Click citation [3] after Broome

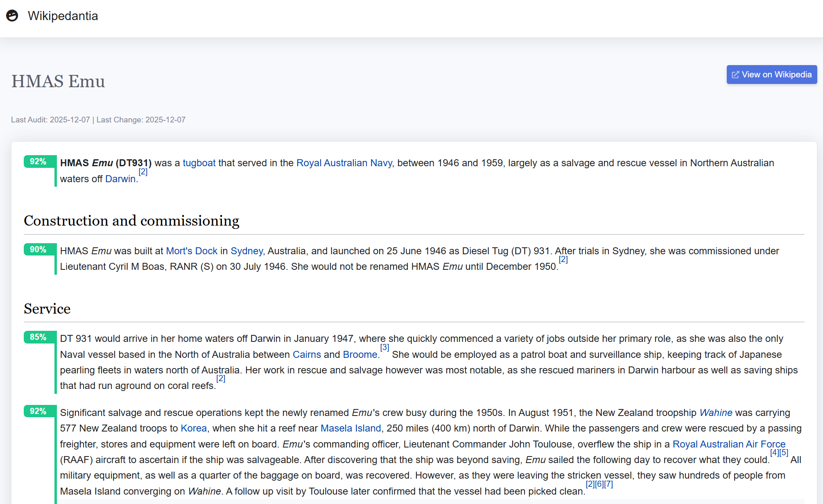384,347
